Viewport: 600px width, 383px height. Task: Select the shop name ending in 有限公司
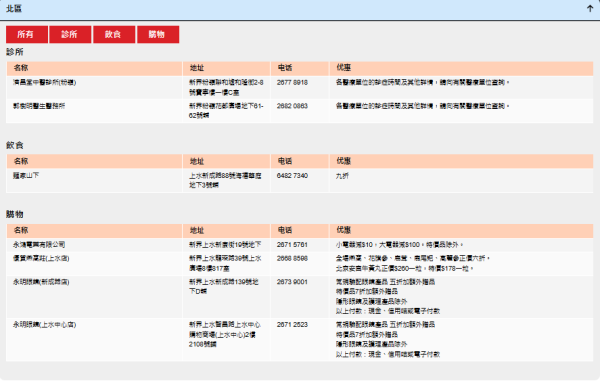click(39, 244)
